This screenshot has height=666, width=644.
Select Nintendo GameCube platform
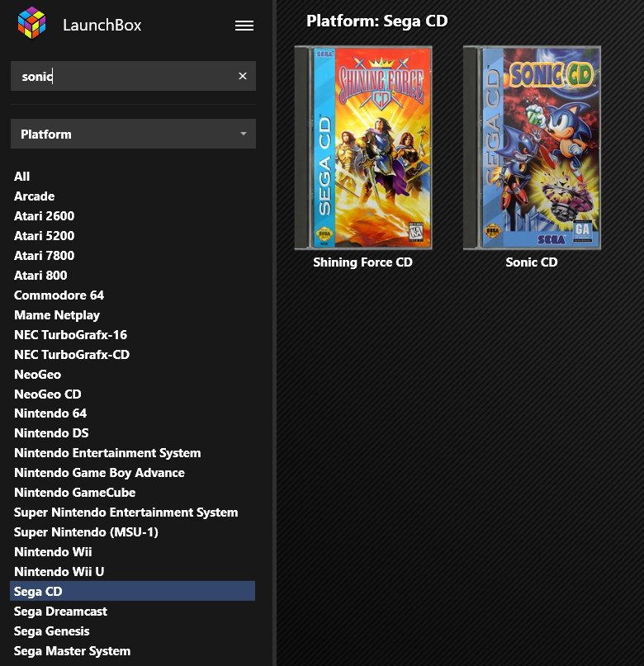coord(75,493)
